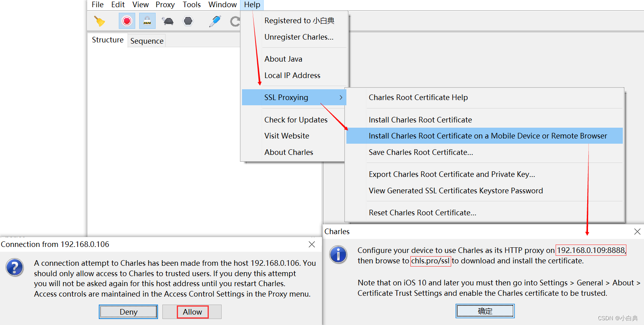Viewport: 644px width, 325px height.
Task: Open the View menu
Action: coord(140,5)
